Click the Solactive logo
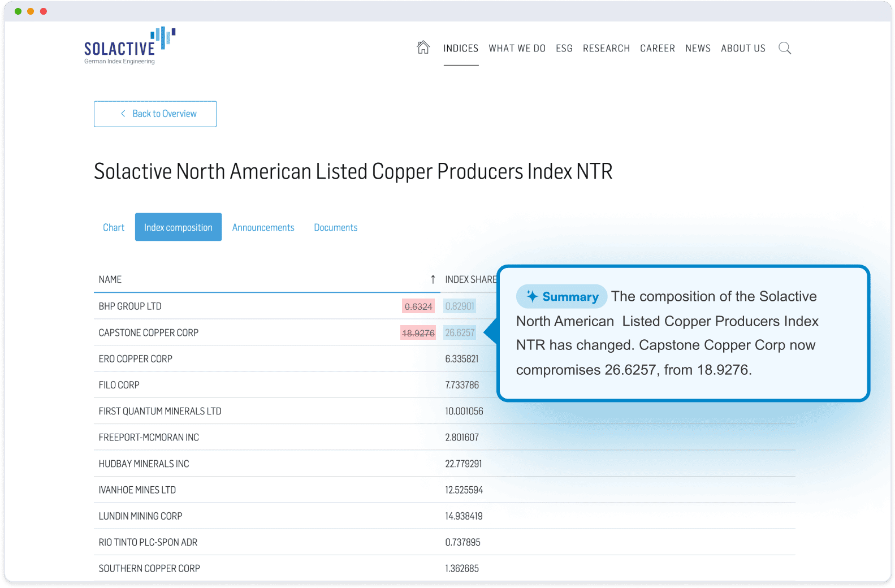Image resolution: width=895 pixels, height=588 pixels. (x=129, y=45)
